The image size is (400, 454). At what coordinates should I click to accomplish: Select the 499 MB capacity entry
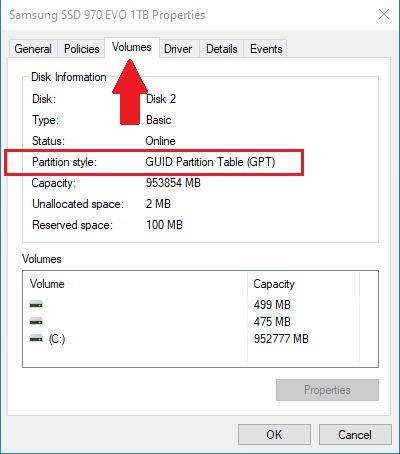pyautogui.click(x=272, y=304)
